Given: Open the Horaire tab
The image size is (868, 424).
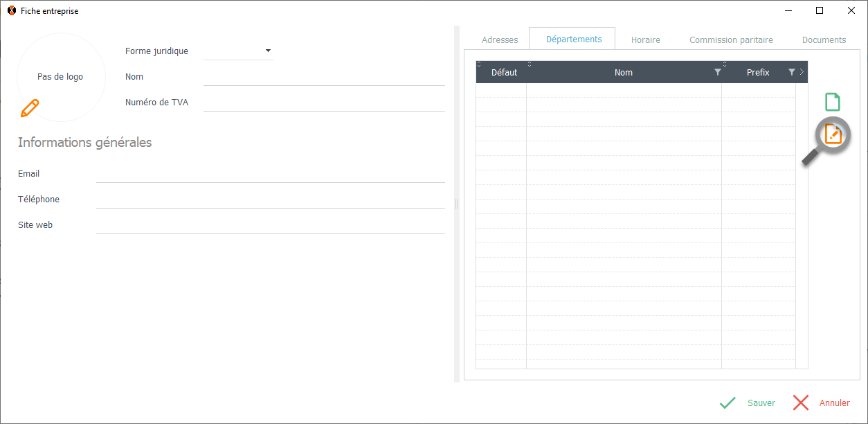Looking at the screenshot, I should tap(645, 40).
